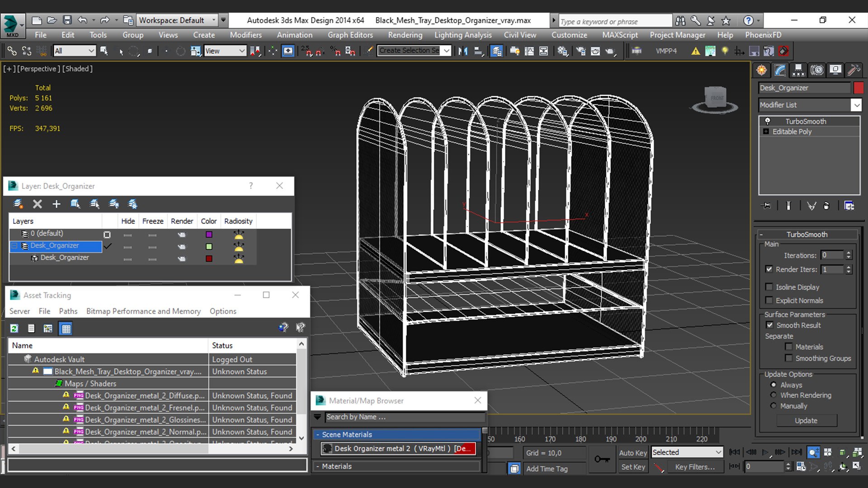This screenshot has height=488, width=868.
Task: Open the Graph Editors menu
Action: pos(350,35)
